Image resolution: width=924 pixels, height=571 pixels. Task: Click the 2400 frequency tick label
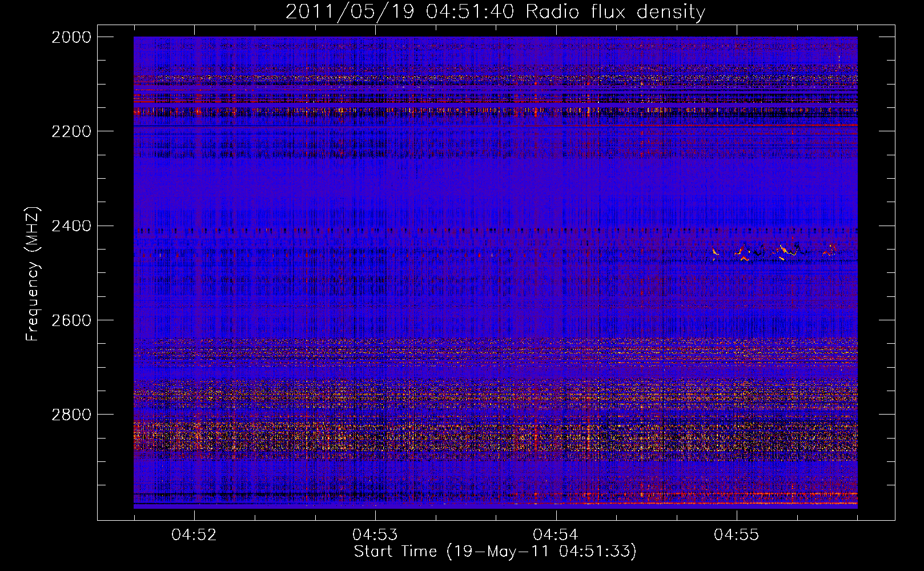71,226
